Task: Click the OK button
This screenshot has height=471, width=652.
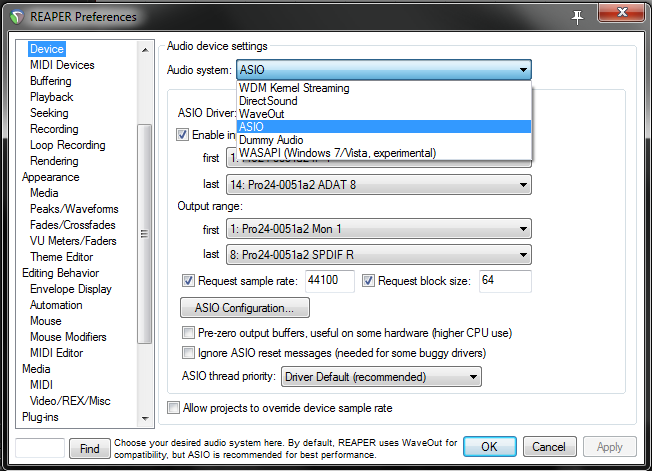Action: (489, 446)
